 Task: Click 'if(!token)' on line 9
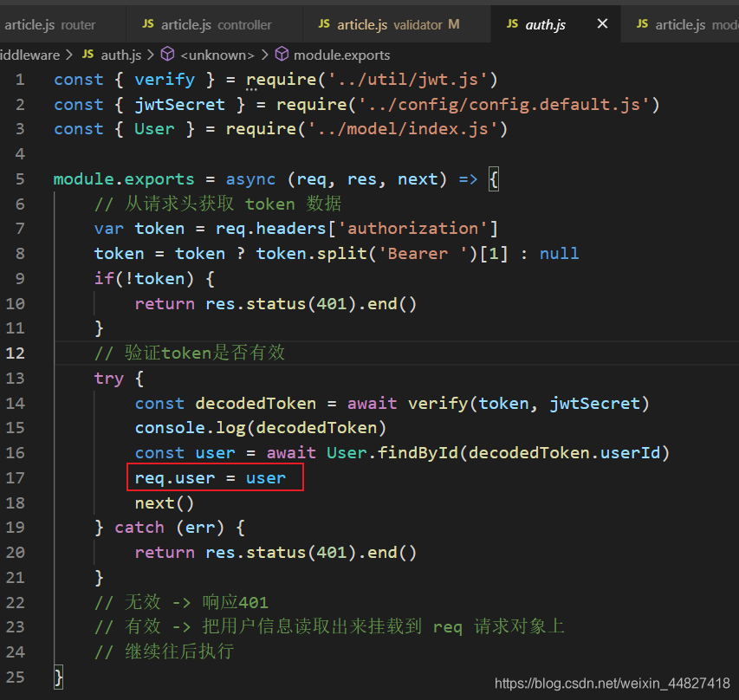click(x=144, y=279)
